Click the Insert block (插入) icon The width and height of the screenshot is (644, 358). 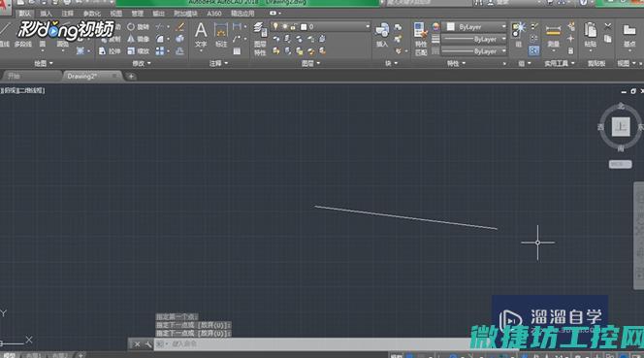pyautogui.click(x=382, y=35)
